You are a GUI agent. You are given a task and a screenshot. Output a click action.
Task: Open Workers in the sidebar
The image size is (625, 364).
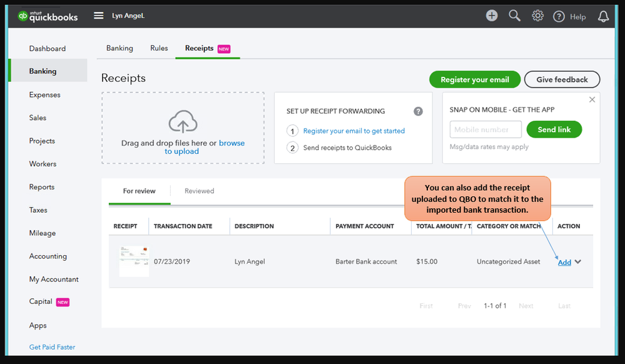(x=43, y=164)
